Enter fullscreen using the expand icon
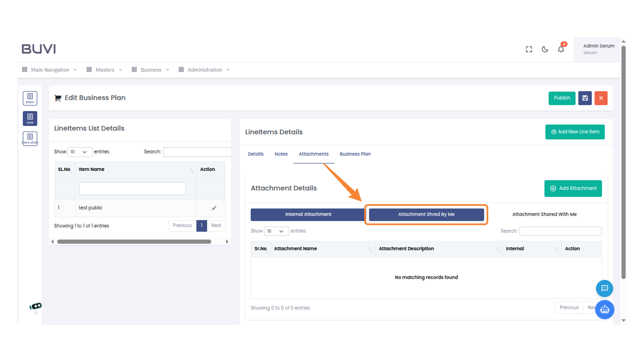This screenshot has width=644, height=362. (529, 49)
